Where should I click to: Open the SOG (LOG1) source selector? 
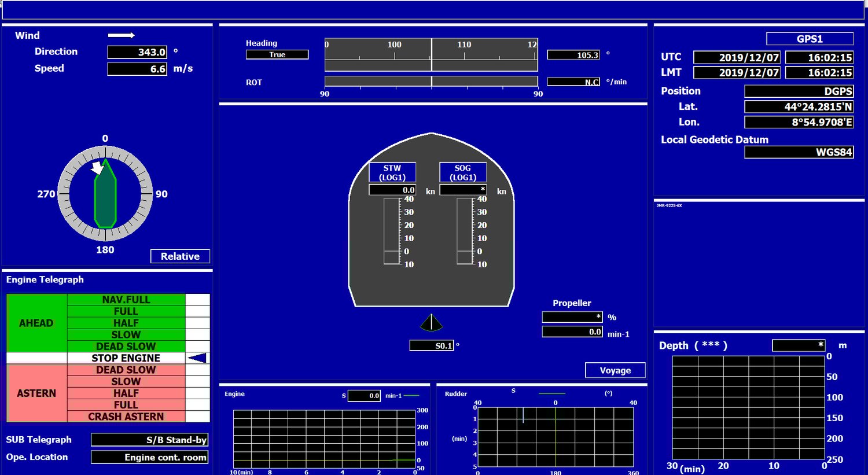point(463,171)
